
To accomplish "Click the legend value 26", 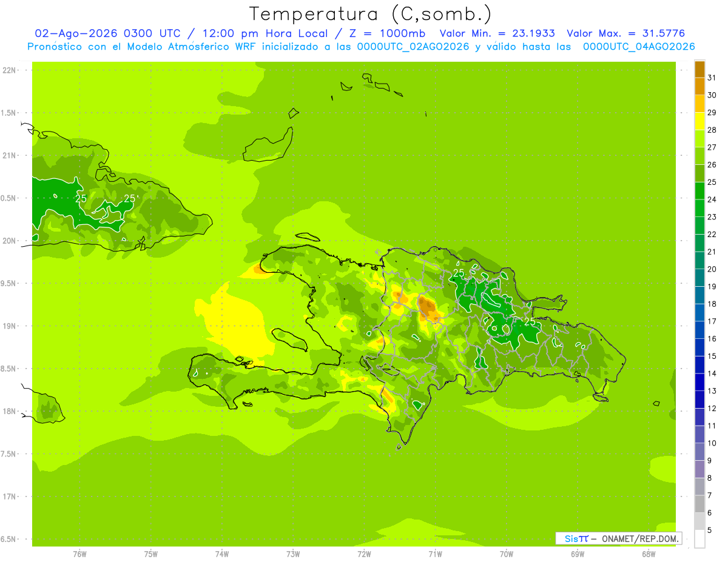I will click(x=712, y=164).
